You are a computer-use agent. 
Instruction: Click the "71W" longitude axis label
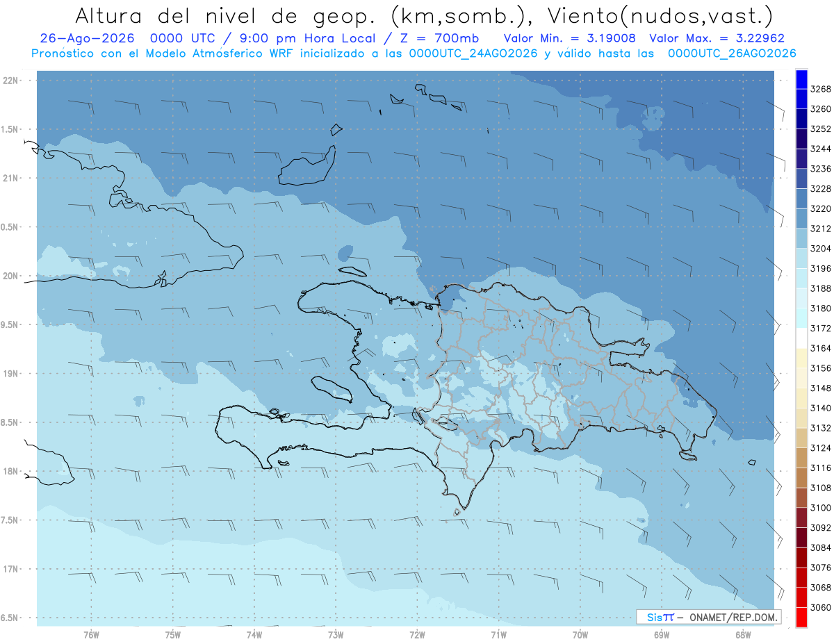click(x=498, y=634)
